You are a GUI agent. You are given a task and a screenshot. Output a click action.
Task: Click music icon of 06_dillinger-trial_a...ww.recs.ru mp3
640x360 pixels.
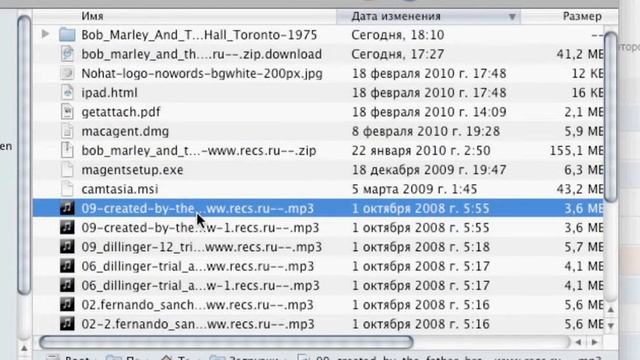[x=67, y=266]
